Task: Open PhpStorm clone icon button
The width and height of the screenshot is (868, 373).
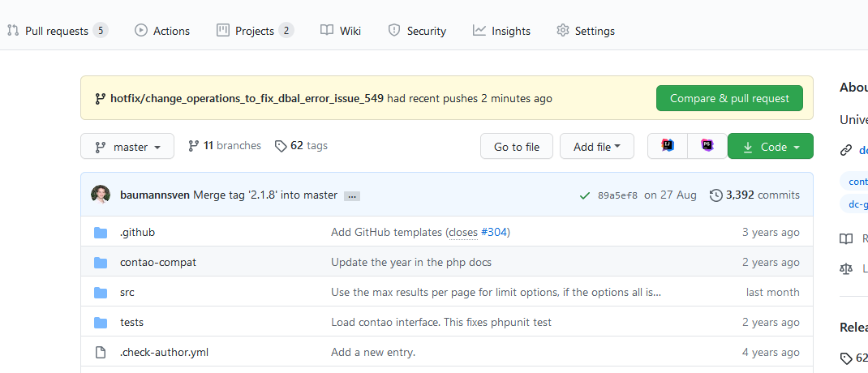Action: (x=707, y=146)
